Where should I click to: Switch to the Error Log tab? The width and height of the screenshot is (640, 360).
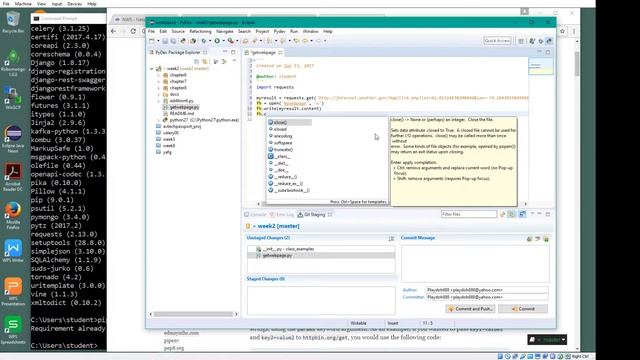pyautogui.click(x=282, y=214)
